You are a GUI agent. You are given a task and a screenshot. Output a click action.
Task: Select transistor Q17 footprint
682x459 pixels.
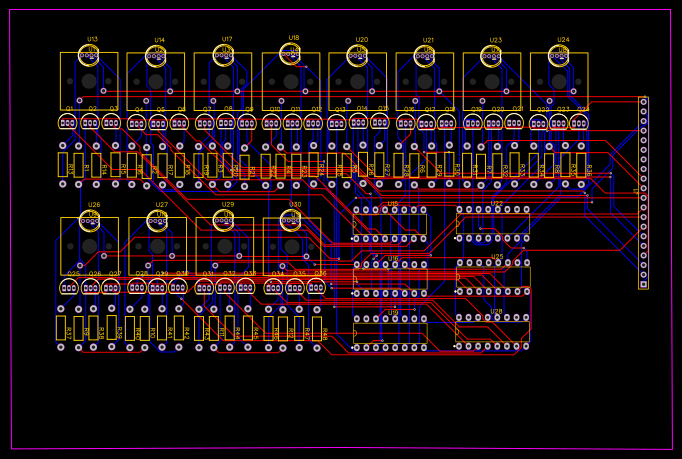427,123
